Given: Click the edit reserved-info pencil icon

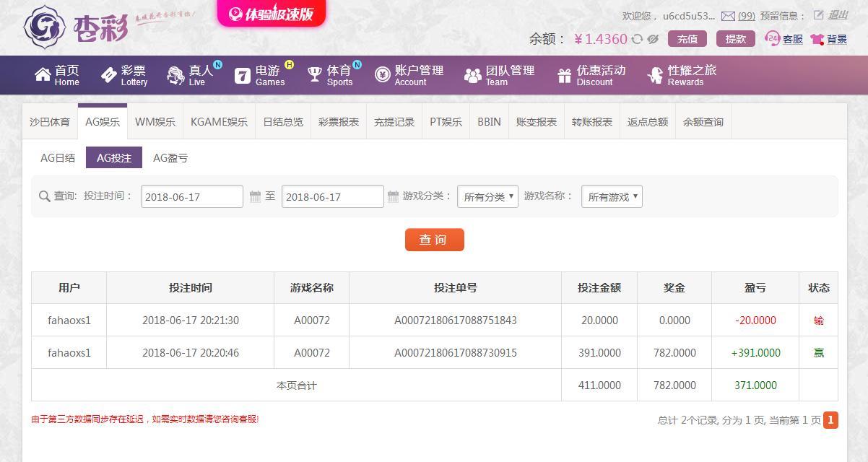Looking at the screenshot, I should [x=818, y=15].
